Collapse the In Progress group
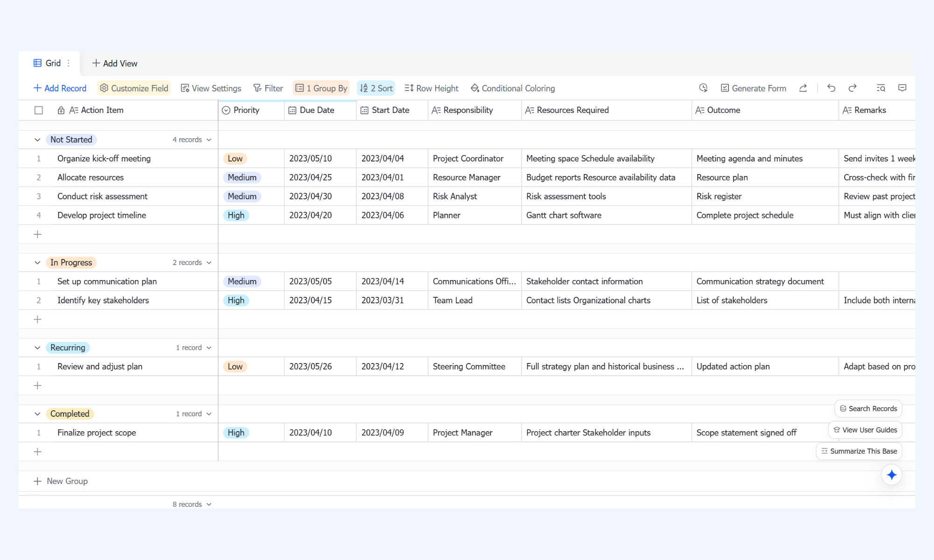Screen dimensions: 934x560 (x=37, y=263)
